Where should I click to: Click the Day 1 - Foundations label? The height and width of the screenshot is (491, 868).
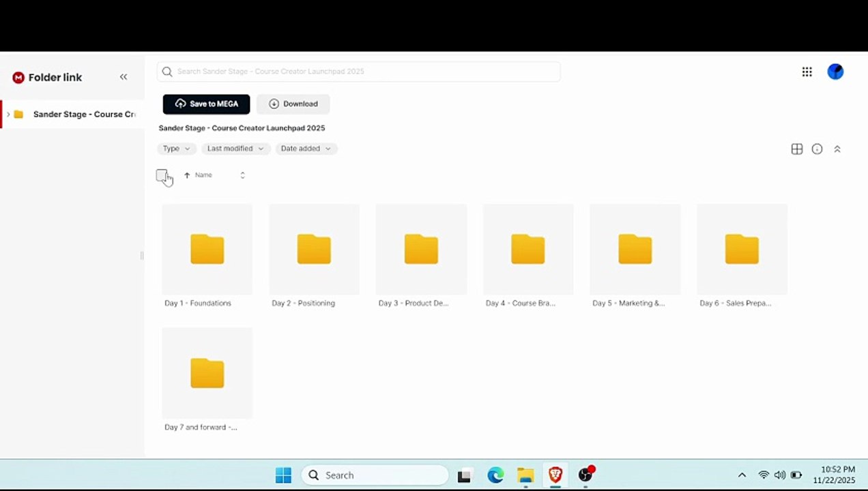[x=198, y=303]
